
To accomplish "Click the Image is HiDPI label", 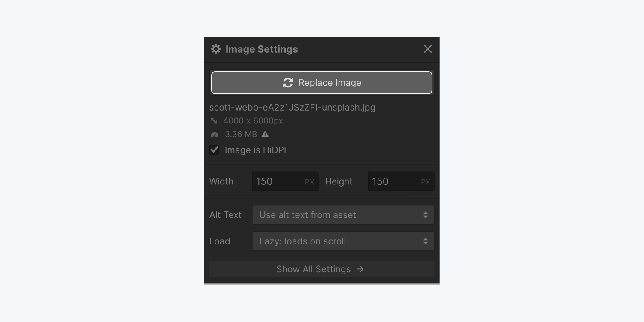I will pyautogui.click(x=255, y=150).
